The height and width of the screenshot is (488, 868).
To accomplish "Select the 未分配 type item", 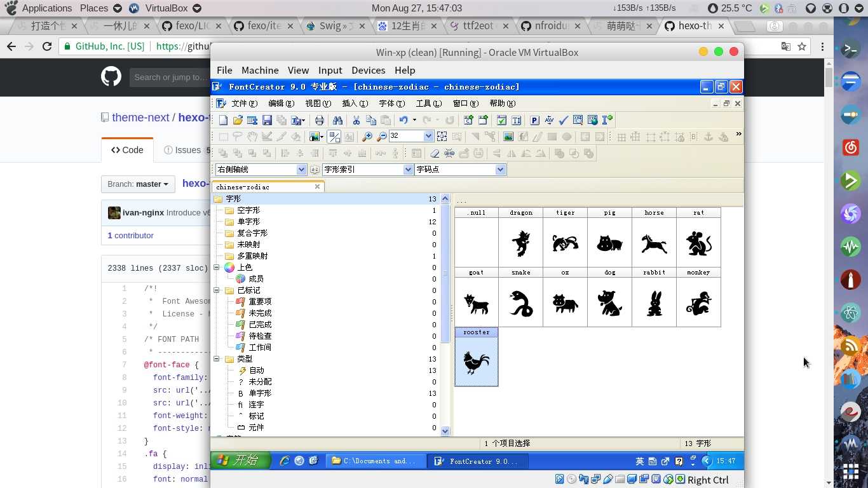I will click(260, 382).
